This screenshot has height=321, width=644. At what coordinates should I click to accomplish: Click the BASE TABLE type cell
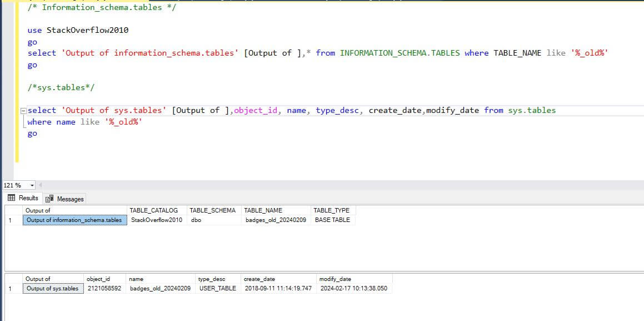click(332, 220)
